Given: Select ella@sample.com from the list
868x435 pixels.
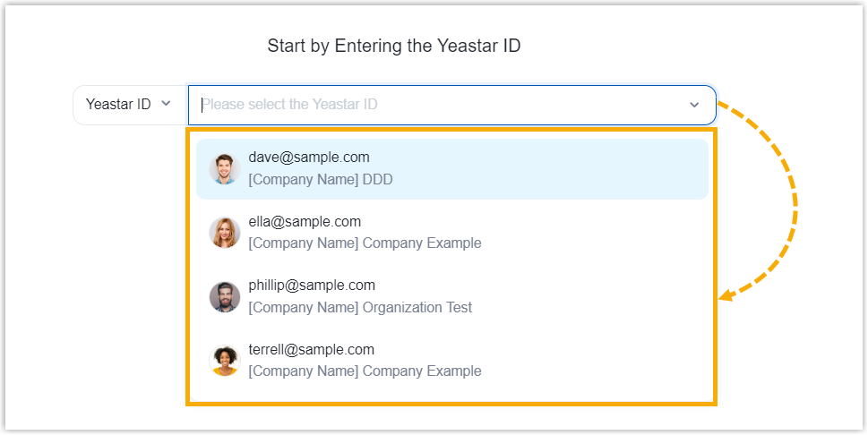Looking at the screenshot, I should coord(305,222).
